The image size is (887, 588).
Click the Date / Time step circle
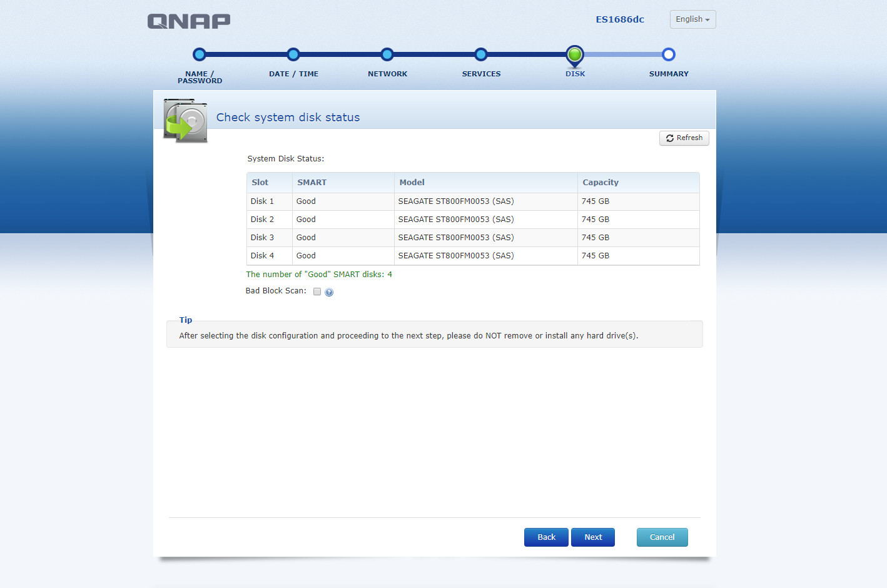point(293,54)
